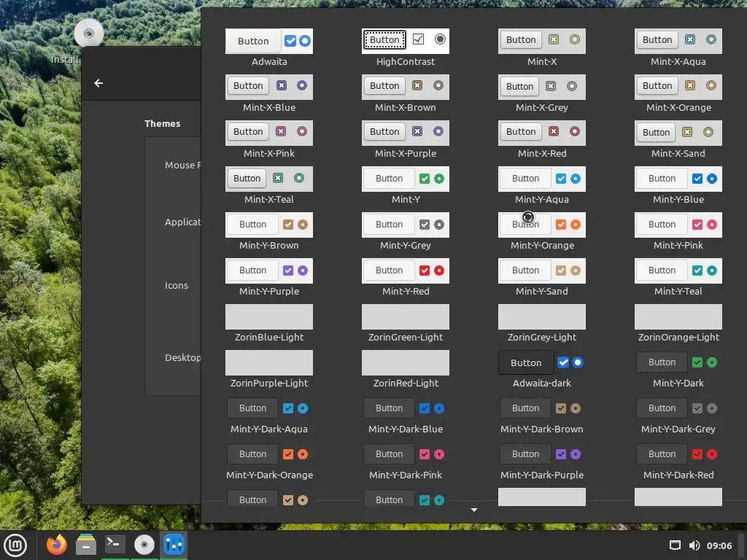Screen dimensions: 747x560
Task: Apply the Mint-Y-Dark theme
Action: click(678, 370)
